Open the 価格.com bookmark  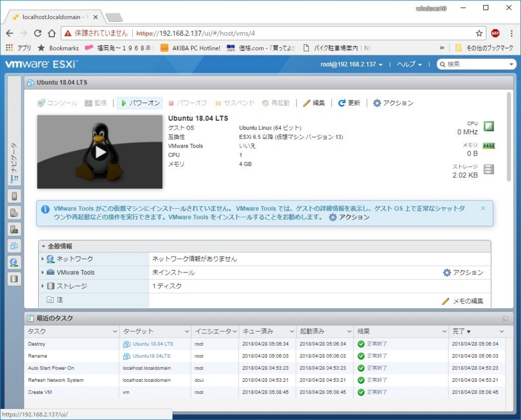261,48
